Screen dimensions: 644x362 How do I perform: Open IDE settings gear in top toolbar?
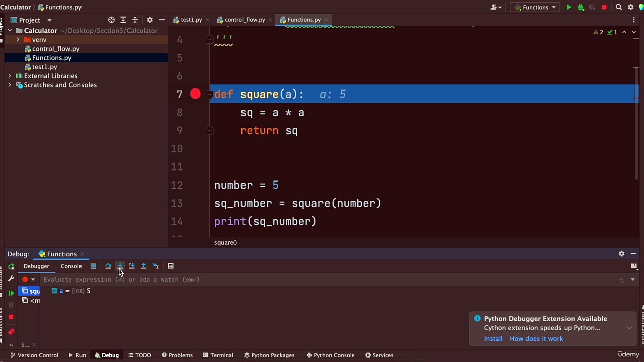[x=630, y=7]
